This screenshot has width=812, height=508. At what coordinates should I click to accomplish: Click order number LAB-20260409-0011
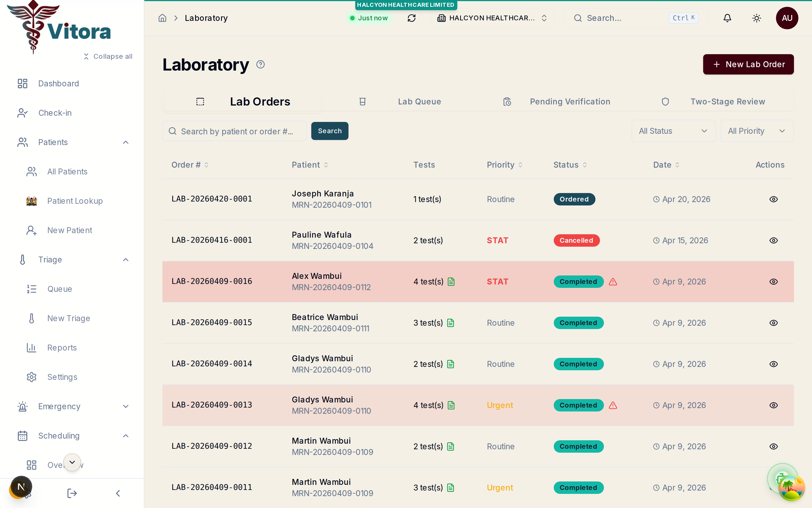(212, 487)
